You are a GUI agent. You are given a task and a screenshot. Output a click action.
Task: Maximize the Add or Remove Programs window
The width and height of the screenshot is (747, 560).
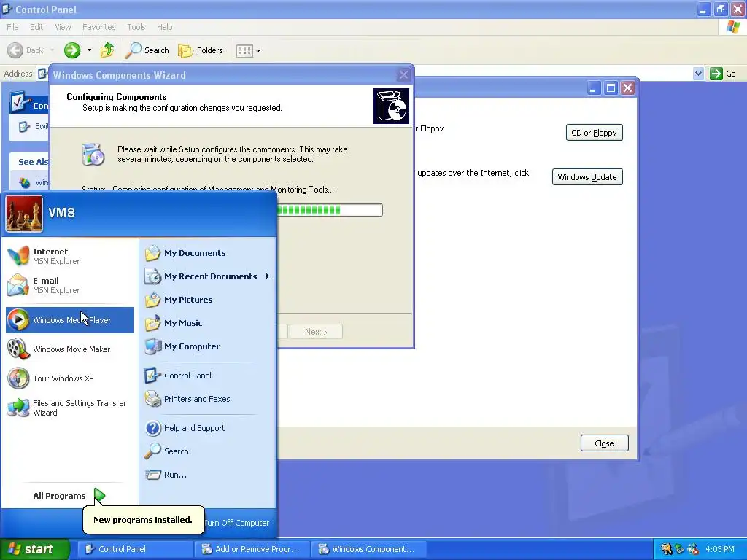coord(611,88)
